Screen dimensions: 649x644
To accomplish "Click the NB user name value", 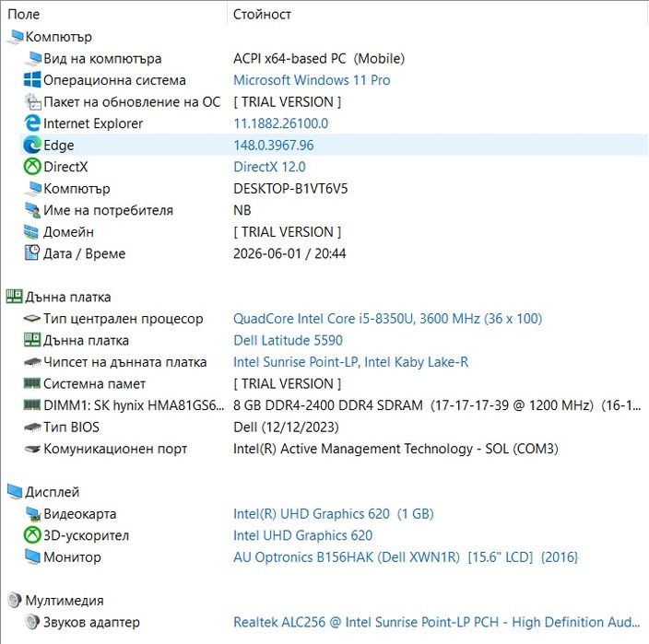I will [x=242, y=210].
